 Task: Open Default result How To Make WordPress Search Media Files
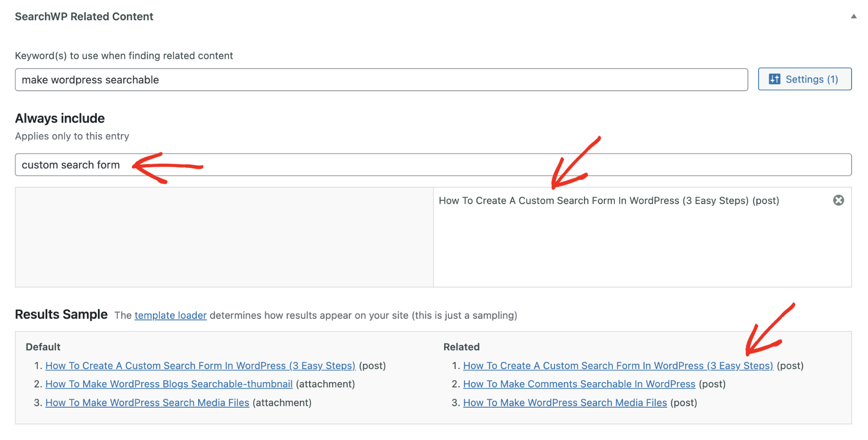147,403
